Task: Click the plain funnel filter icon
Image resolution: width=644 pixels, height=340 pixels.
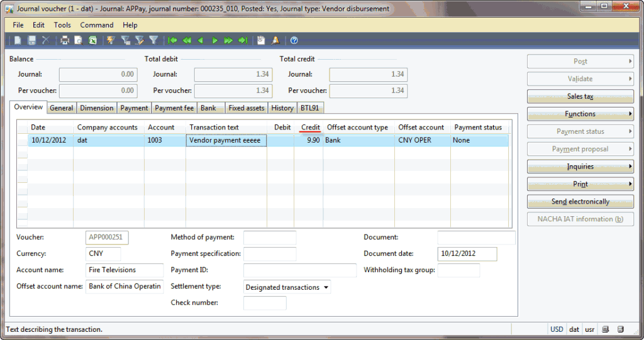Action: pyautogui.click(x=153, y=40)
